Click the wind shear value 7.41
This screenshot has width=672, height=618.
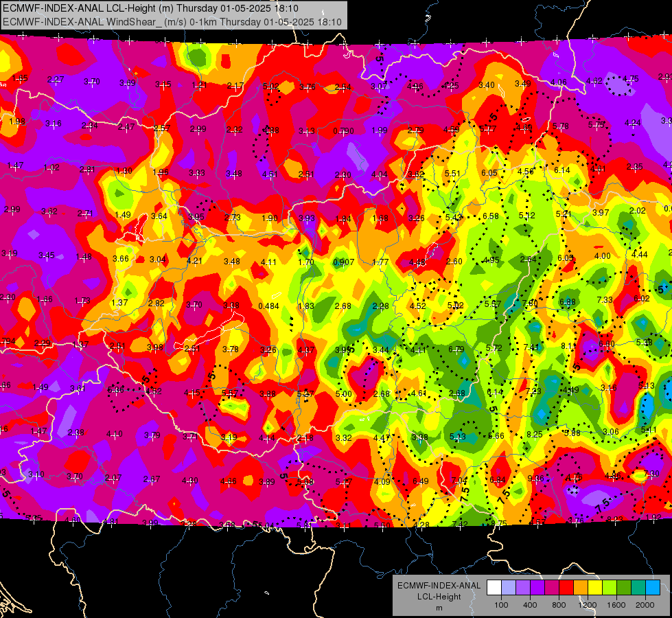tap(531, 347)
